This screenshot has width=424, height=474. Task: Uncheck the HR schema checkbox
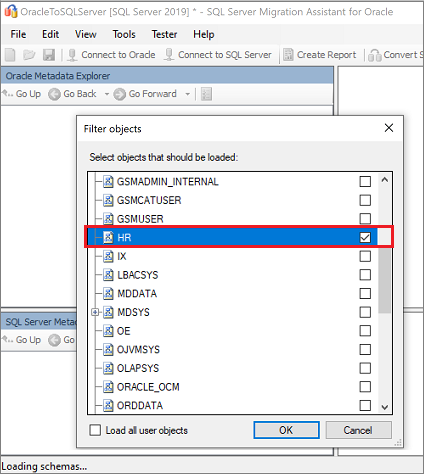tap(365, 238)
